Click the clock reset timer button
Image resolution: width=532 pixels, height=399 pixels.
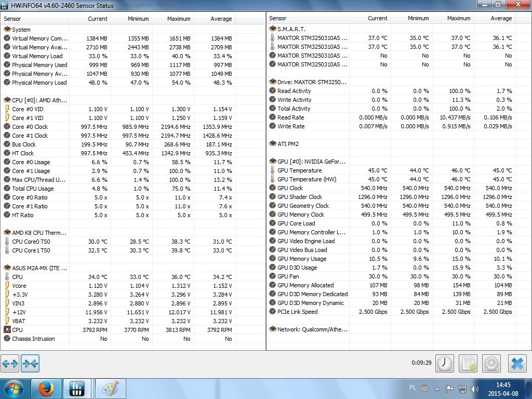pos(445,363)
